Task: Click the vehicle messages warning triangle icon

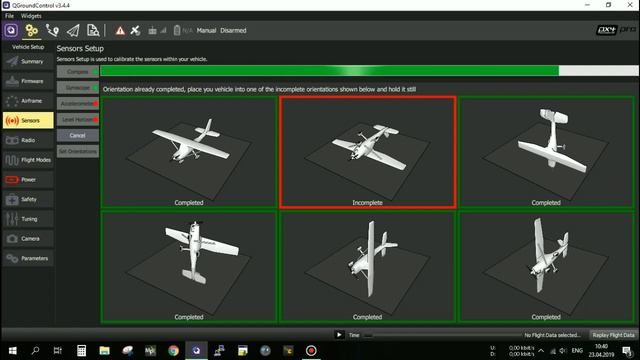Action: click(x=120, y=31)
